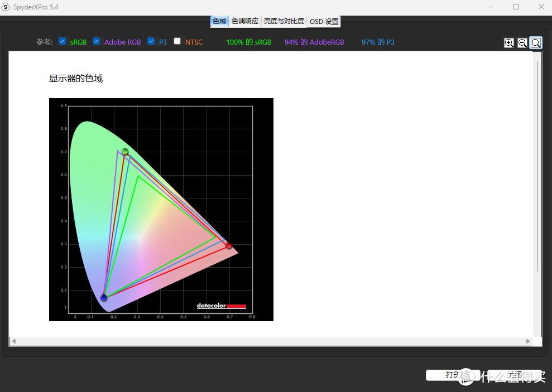Switch to the 色域 tab
This screenshot has width=552, height=392.
(219, 21)
